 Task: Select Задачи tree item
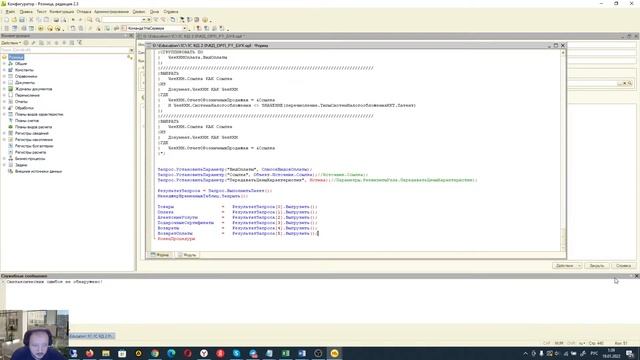tap(21, 165)
